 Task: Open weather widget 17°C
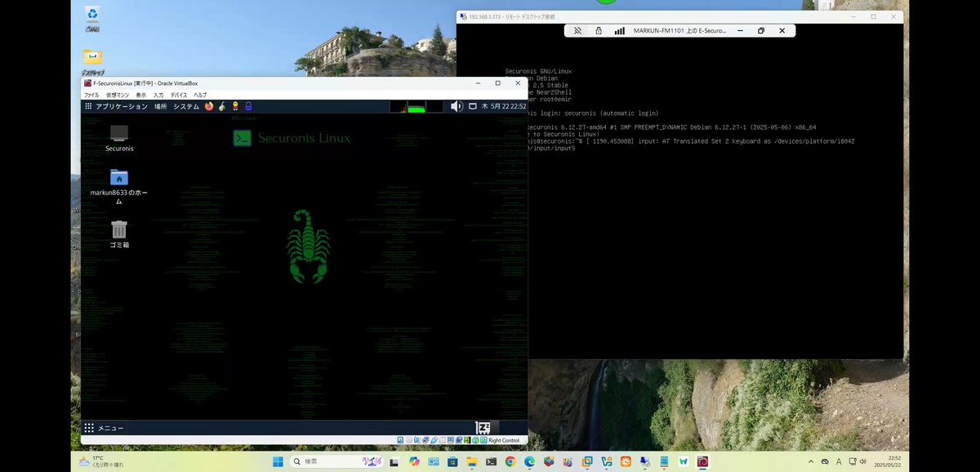101,461
